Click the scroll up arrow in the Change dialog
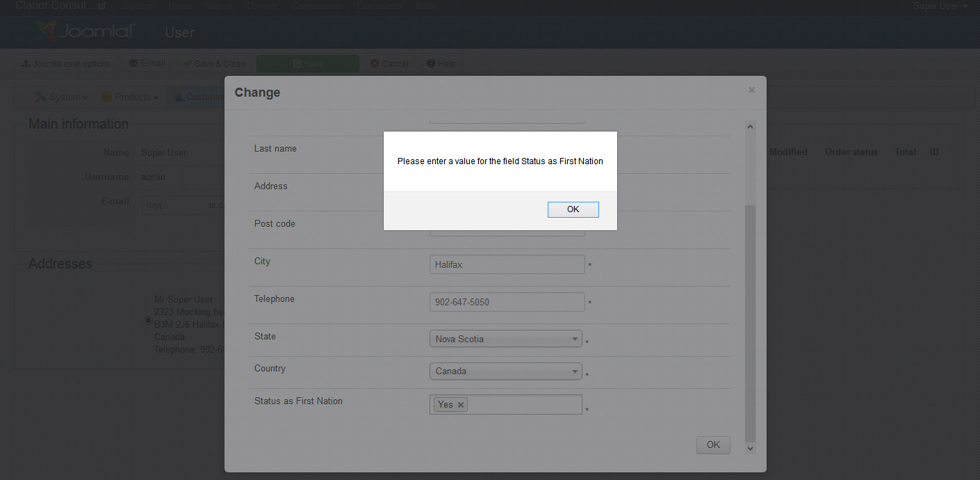 click(x=749, y=127)
